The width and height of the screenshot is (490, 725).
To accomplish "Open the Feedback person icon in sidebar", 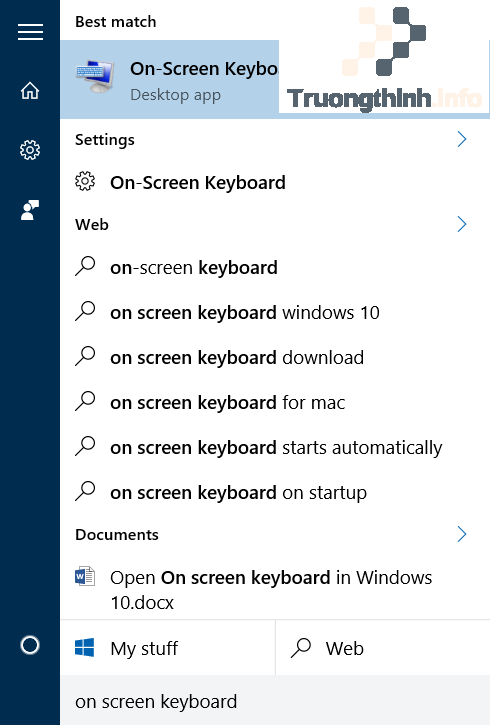I will coord(30,210).
